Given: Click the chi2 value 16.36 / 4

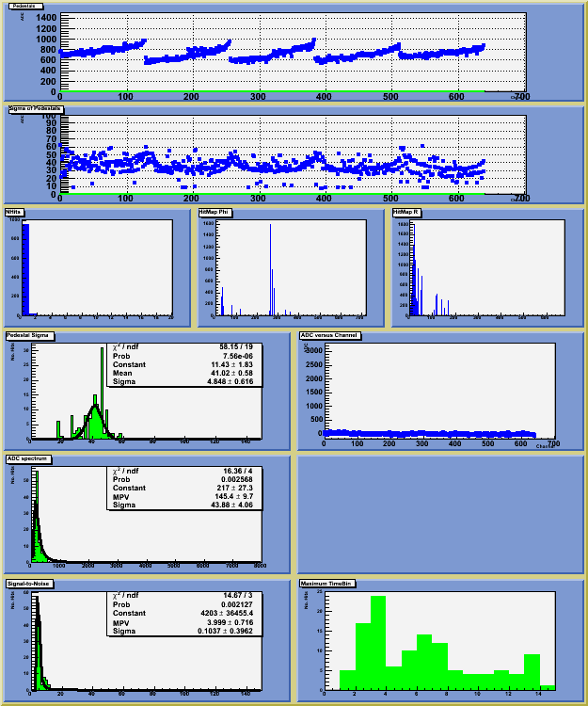Looking at the screenshot, I should click(x=237, y=471).
